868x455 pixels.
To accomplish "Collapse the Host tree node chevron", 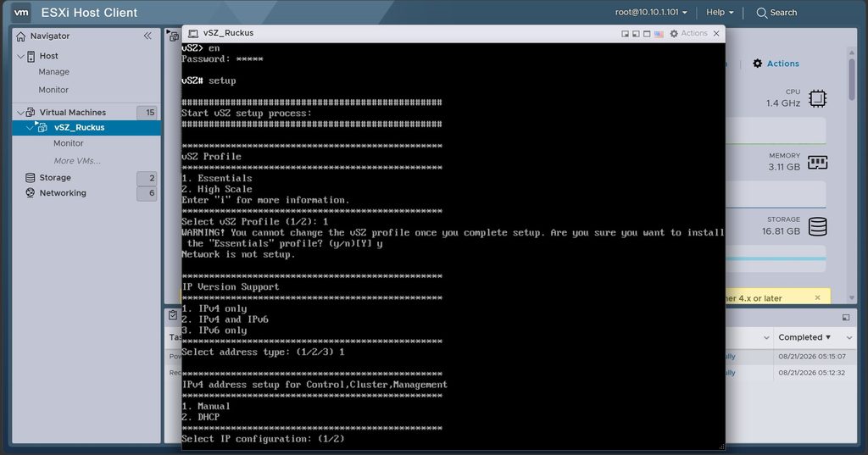I will [20, 57].
